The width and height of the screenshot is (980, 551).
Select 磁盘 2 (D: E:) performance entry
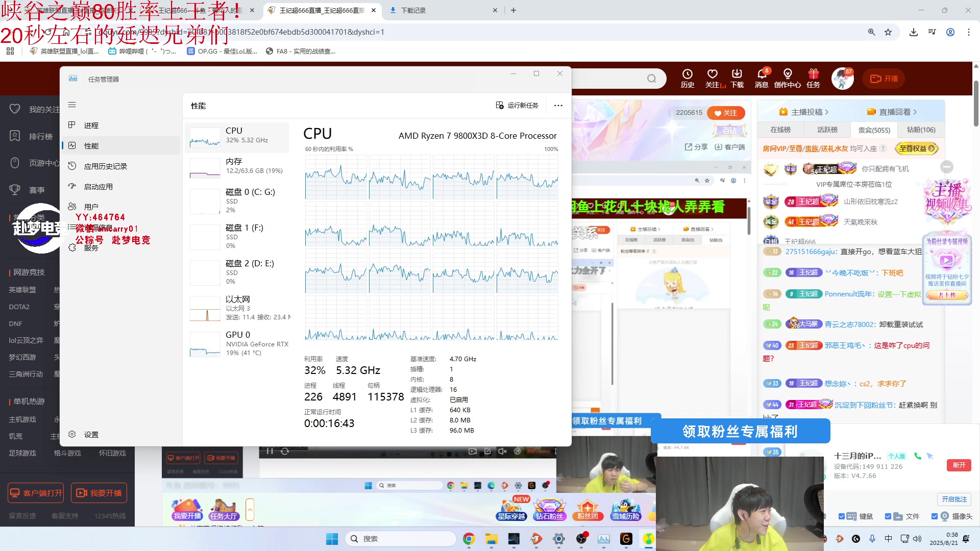pyautogui.click(x=237, y=273)
